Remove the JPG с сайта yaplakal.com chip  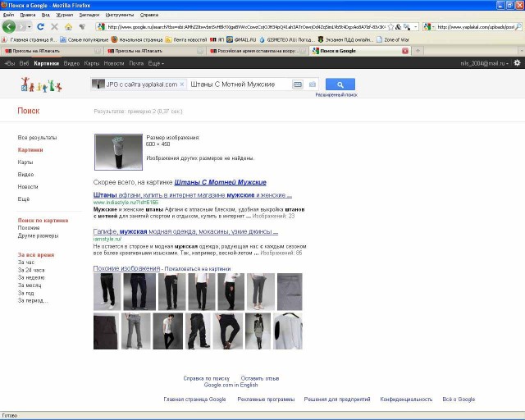(x=182, y=84)
